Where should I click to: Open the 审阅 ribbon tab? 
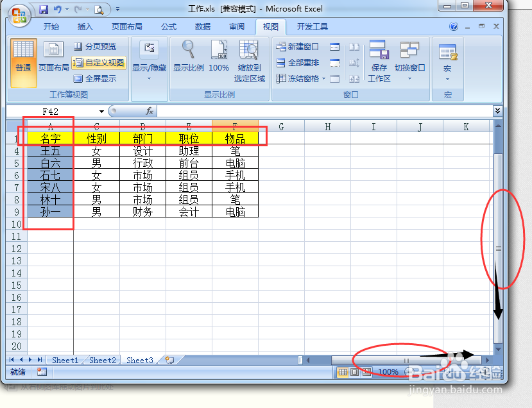tap(237, 27)
